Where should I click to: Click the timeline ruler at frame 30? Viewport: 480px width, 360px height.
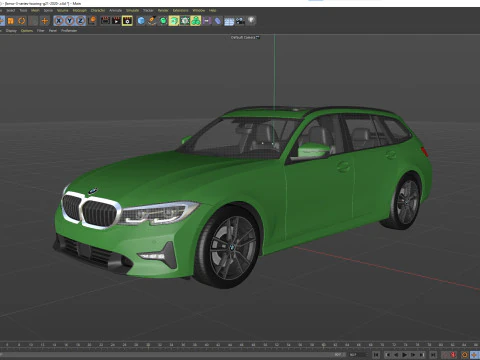click(x=148, y=345)
